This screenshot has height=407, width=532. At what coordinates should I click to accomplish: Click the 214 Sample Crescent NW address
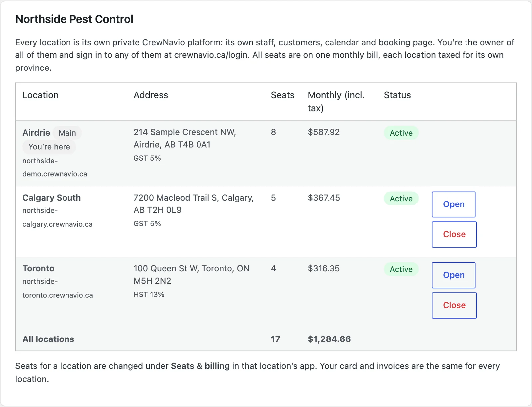pos(185,138)
